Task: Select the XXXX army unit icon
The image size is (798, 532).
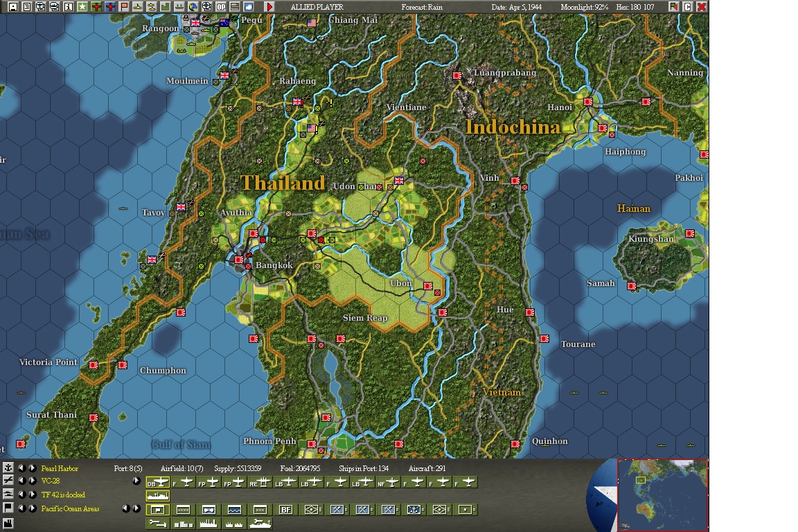Action: pyautogui.click(x=183, y=510)
